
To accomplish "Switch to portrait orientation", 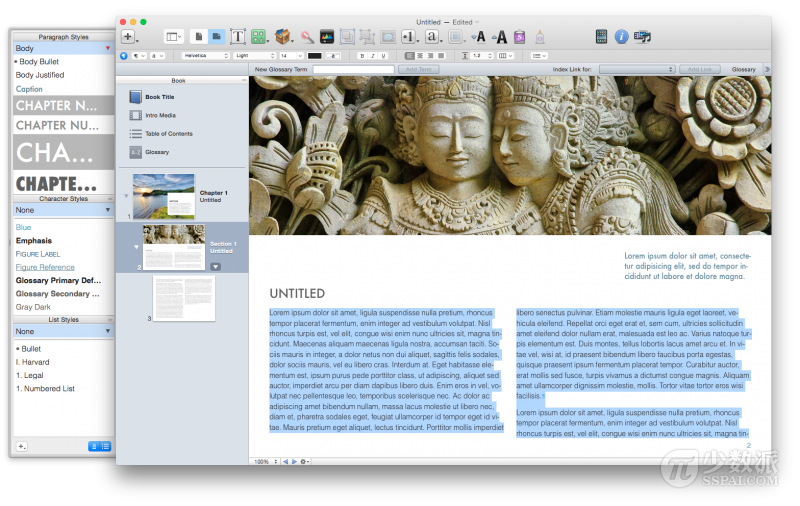I will [x=199, y=37].
